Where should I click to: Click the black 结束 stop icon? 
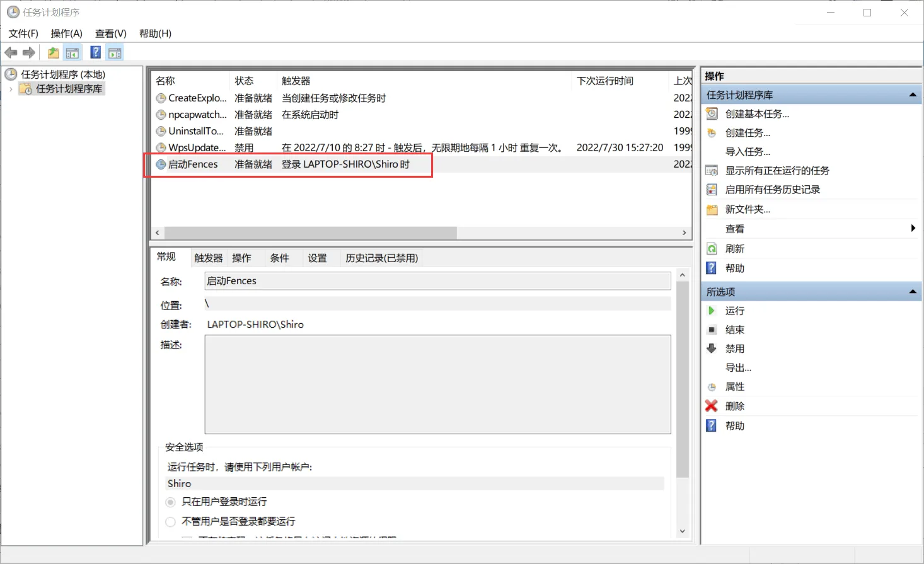click(712, 330)
